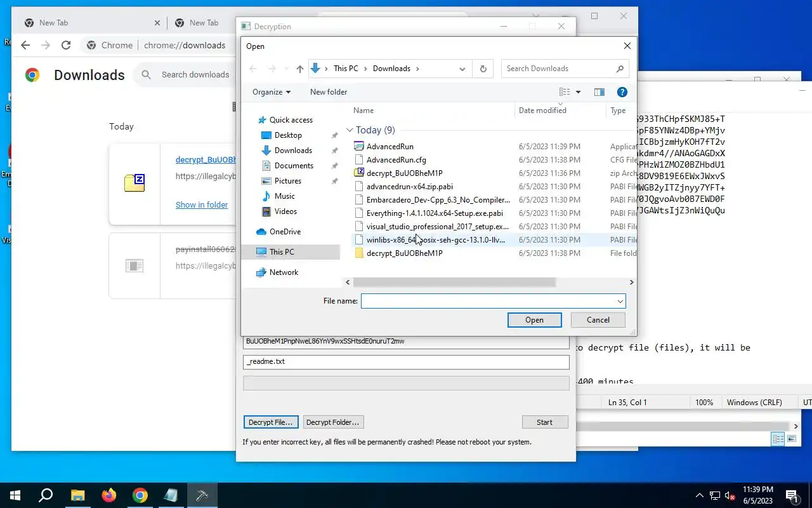Select advancedrun-x64.zip.pabi file
This screenshot has height=508, width=812.
(409, 187)
